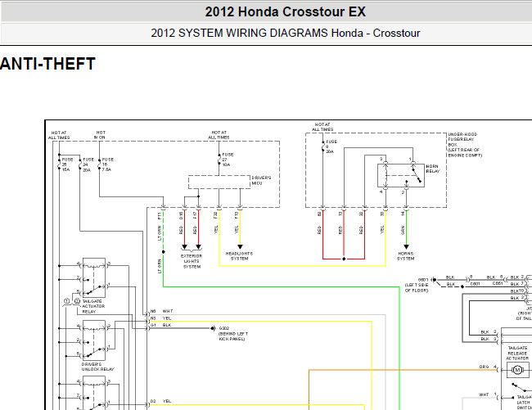Click the TAILGATE ACTUATOR RELAY label
Viewport: 532px width, 410px height.
click(93, 306)
